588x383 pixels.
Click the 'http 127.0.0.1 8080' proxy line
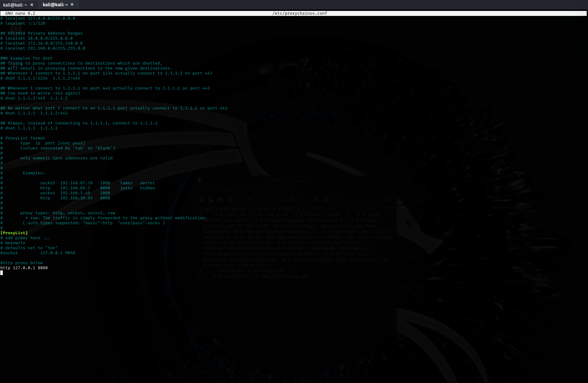[x=24, y=268]
